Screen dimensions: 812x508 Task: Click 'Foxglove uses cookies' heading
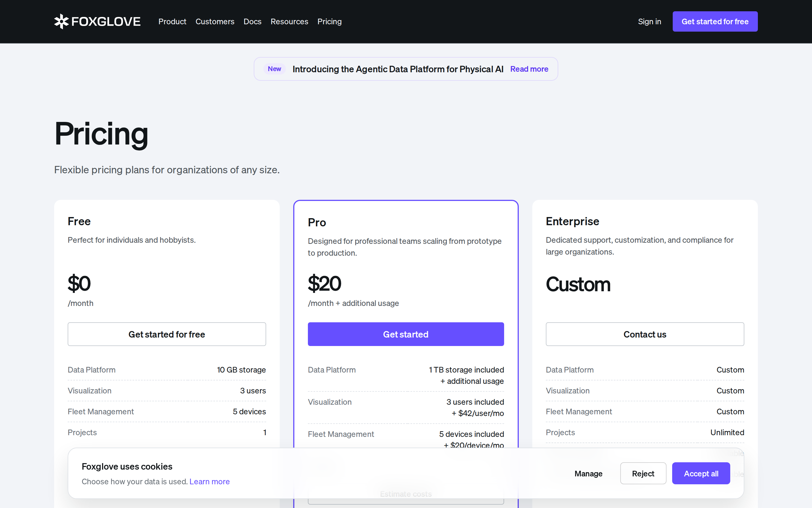[127, 466]
